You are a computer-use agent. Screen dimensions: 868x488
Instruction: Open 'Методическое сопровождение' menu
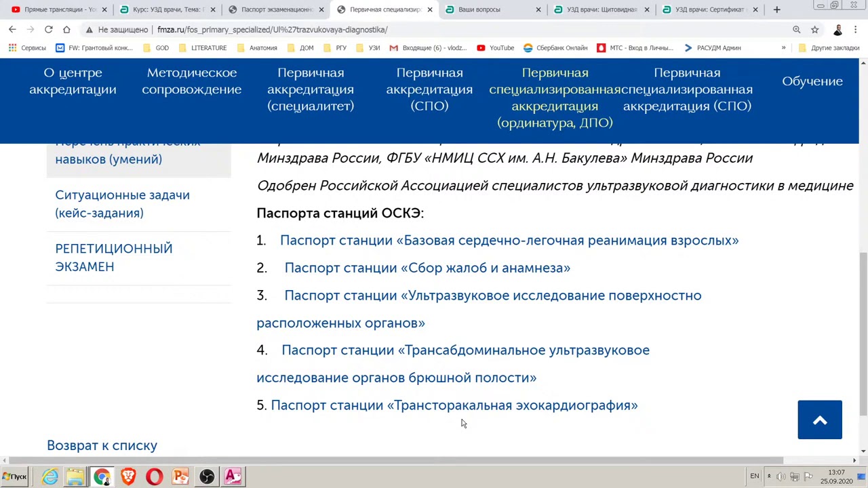[x=192, y=81]
